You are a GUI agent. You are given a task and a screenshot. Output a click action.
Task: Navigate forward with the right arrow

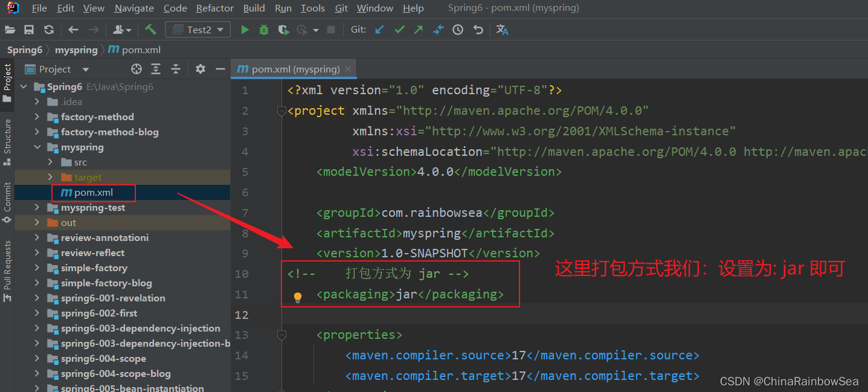click(x=94, y=30)
